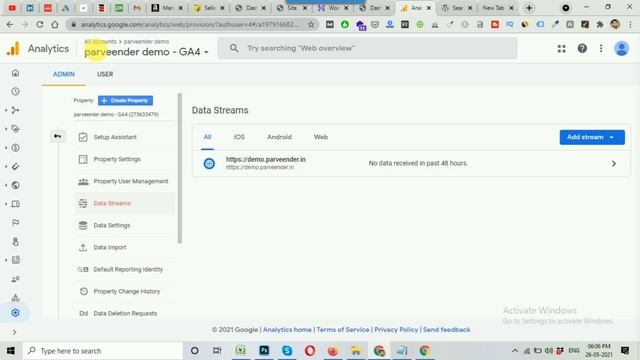Open the Terms of Service link
Image resolution: width=640 pixels, height=360 pixels.
343,329
